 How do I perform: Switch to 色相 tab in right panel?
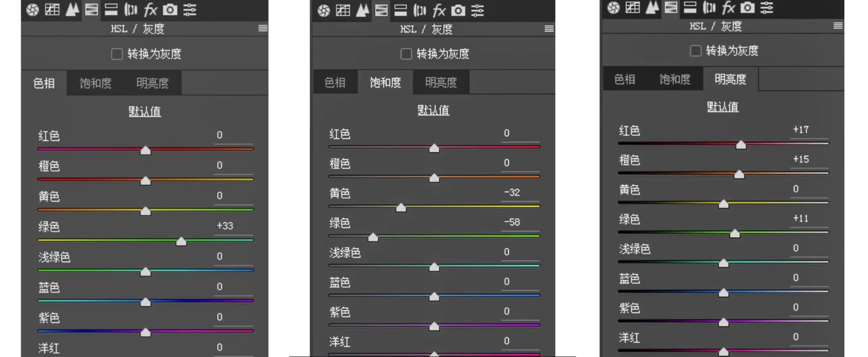point(625,79)
